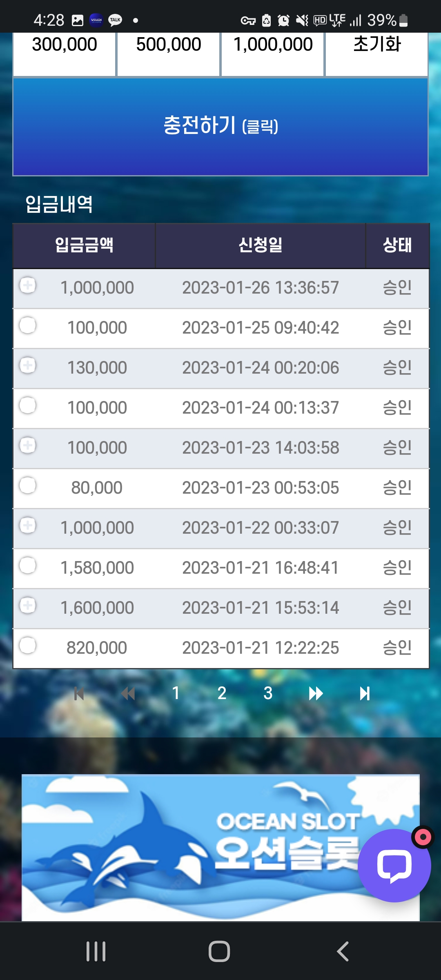The height and width of the screenshot is (980, 441).
Task: Tap Android recent apps button
Action: (x=96, y=951)
